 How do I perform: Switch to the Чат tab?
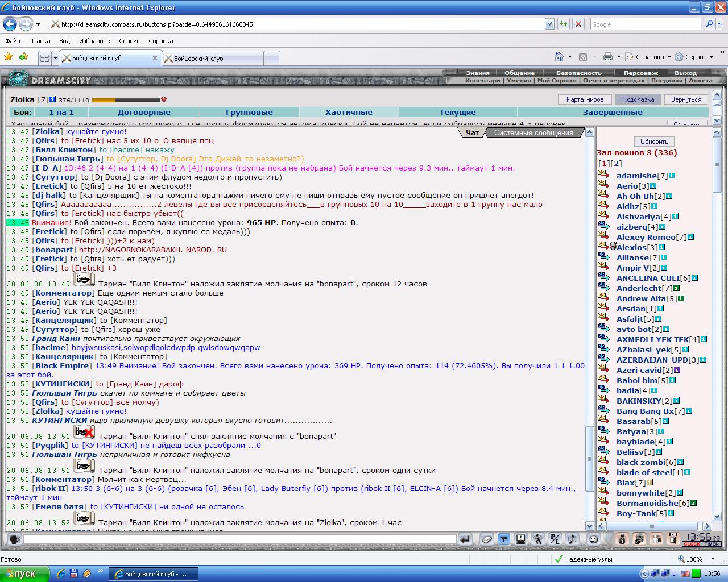[472, 132]
